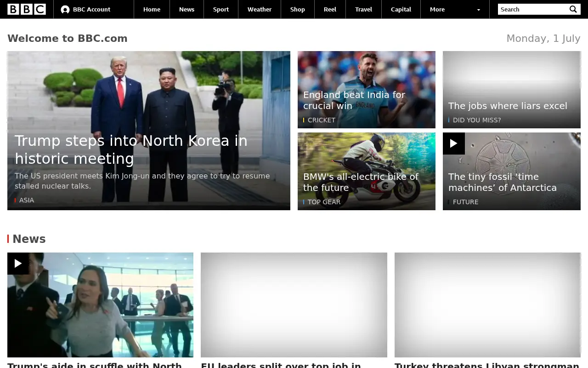Play the tiny fossil time machines video
Image resolution: width=588 pixels, height=368 pixels.
point(454,144)
